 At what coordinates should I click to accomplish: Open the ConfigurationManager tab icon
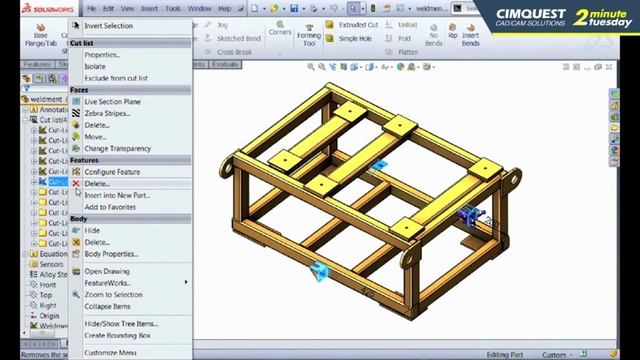[x=52, y=78]
